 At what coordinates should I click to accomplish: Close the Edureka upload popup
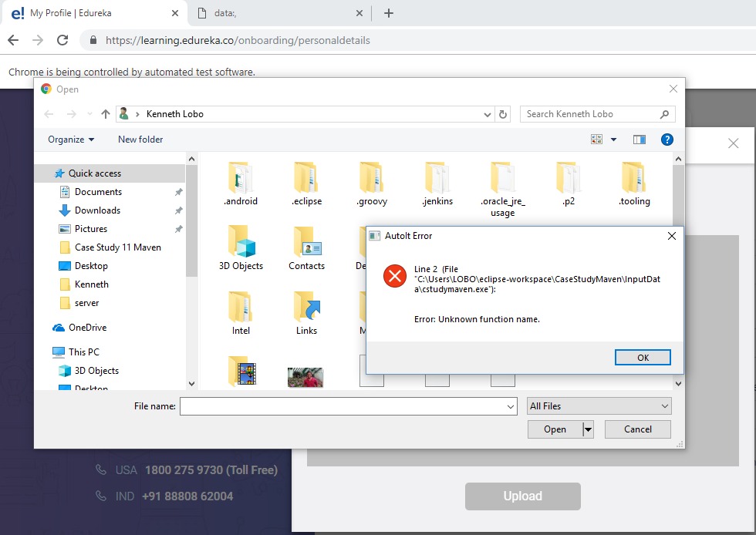[x=734, y=143]
